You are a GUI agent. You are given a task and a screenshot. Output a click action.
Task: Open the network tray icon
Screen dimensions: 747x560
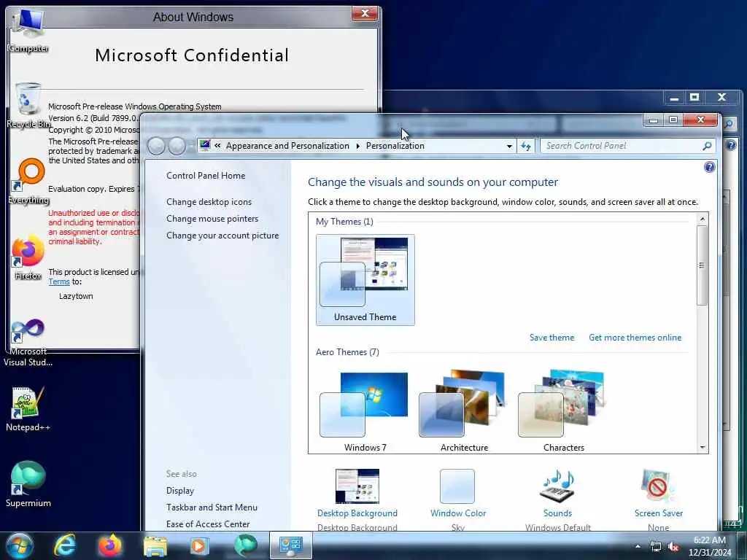(x=656, y=547)
